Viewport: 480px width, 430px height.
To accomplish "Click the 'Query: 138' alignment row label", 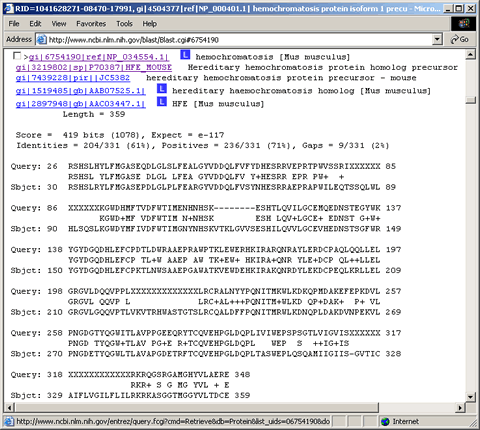I will click(x=37, y=249).
